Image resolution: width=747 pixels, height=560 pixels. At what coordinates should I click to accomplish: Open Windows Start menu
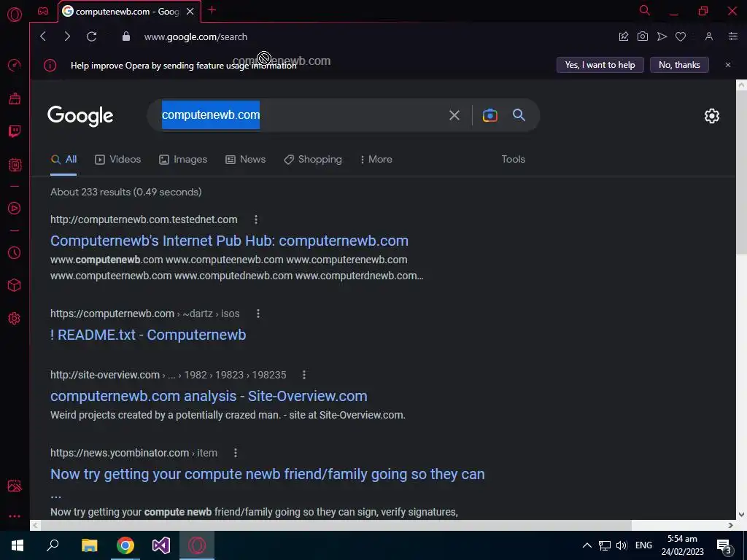tap(18, 545)
